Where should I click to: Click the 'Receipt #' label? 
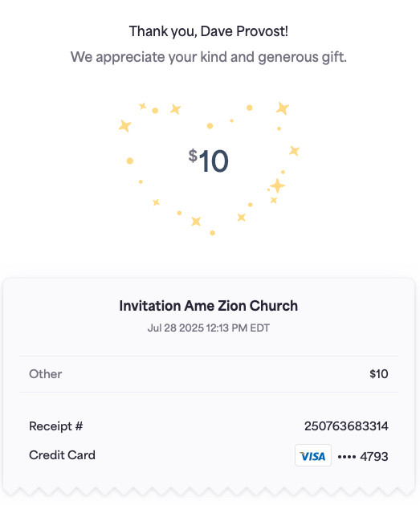coord(55,426)
